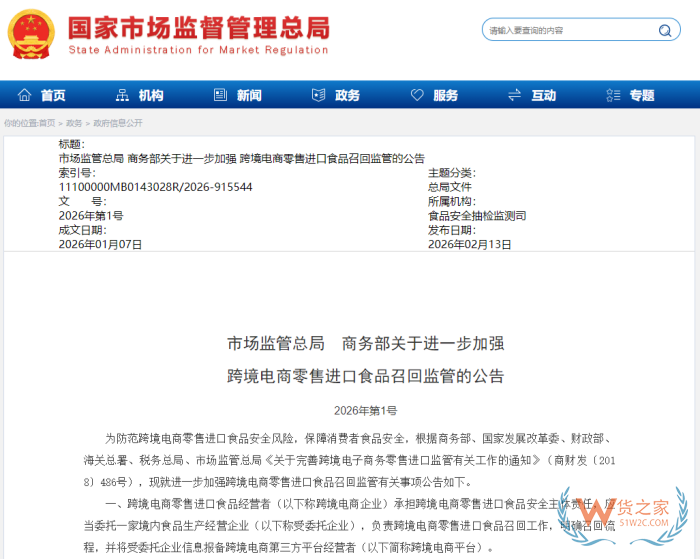This screenshot has width=700, height=559.
Task: Click the list icon beside 专题
Action: (x=613, y=95)
